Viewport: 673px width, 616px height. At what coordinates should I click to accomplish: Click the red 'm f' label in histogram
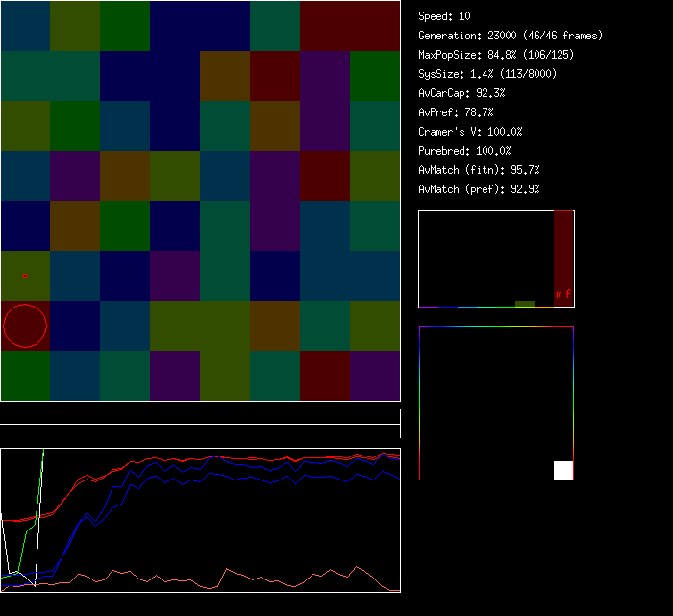[563, 294]
